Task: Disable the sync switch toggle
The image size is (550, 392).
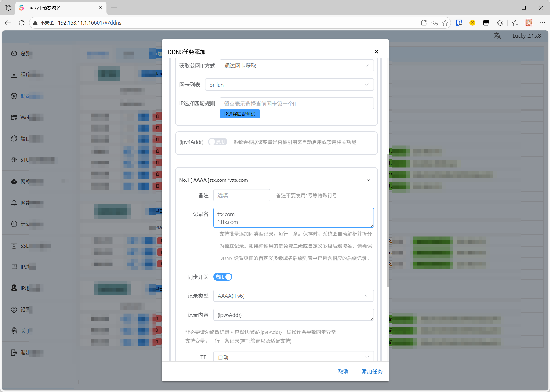Action: [x=223, y=277]
